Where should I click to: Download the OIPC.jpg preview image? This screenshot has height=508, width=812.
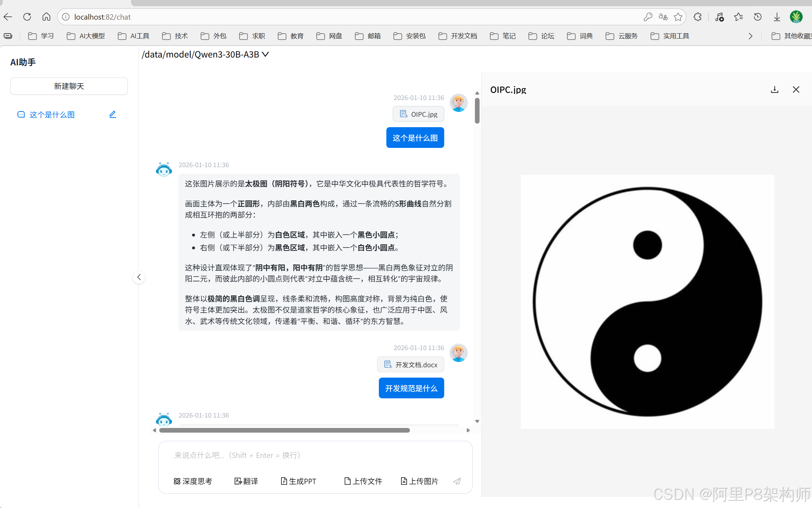[x=774, y=89]
